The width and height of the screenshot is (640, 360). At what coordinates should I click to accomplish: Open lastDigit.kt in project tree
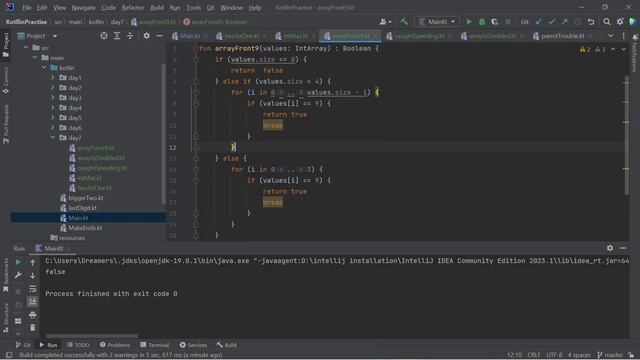click(82, 208)
